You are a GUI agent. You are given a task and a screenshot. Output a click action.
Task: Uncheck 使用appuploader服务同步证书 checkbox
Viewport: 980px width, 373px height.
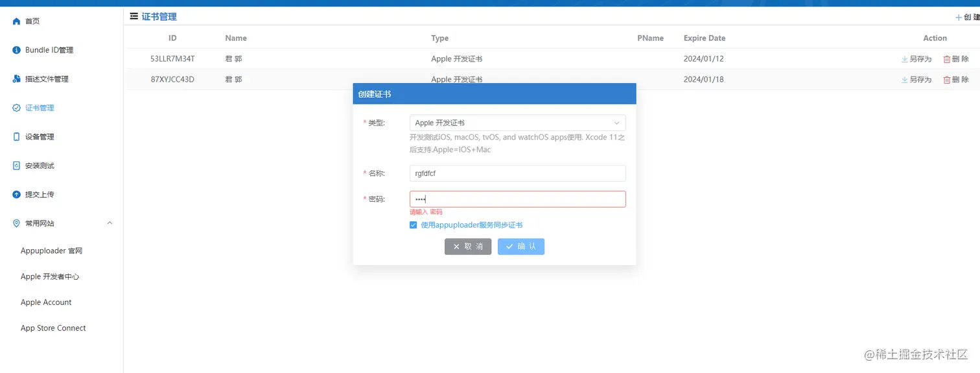point(414,225)
